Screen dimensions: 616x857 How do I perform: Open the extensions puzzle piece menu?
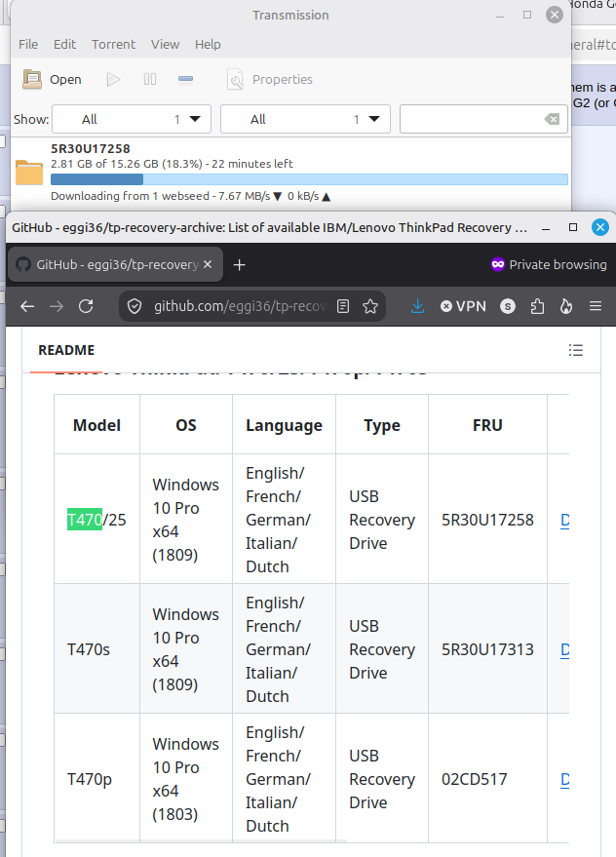537,306
